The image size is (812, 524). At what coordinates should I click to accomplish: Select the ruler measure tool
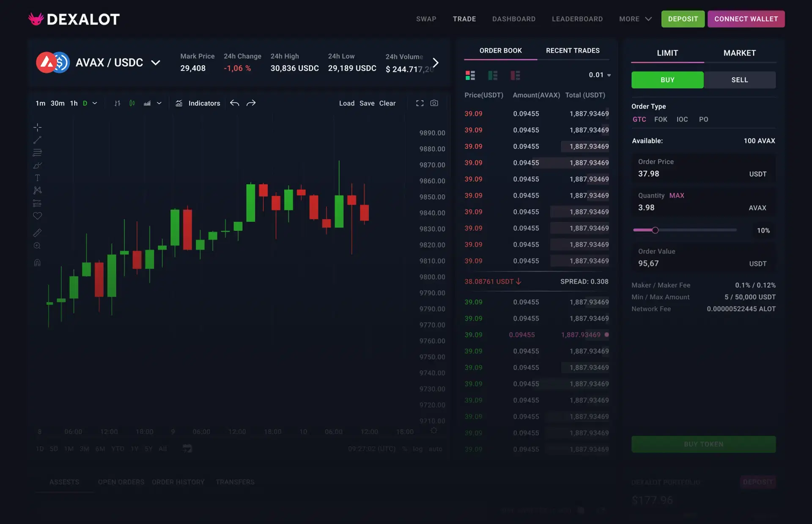37,233
